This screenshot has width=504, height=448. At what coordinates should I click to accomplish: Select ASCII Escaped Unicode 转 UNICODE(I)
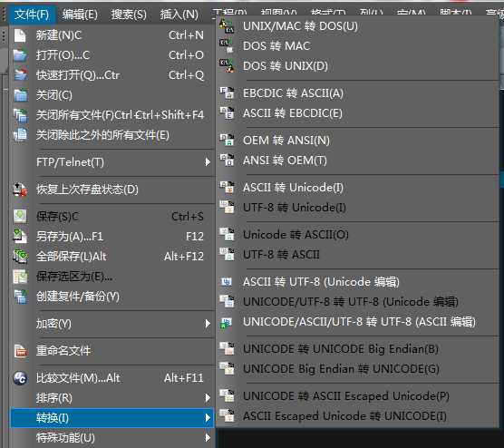[358, 416]
